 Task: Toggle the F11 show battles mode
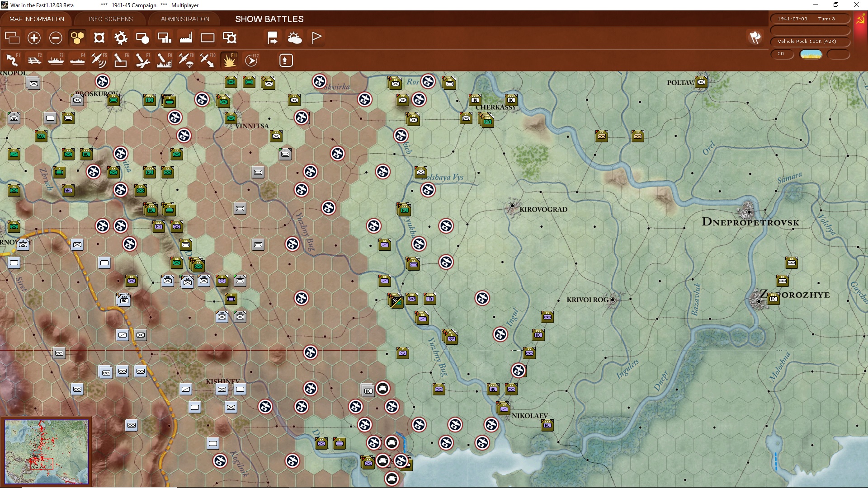pos(229,60)
